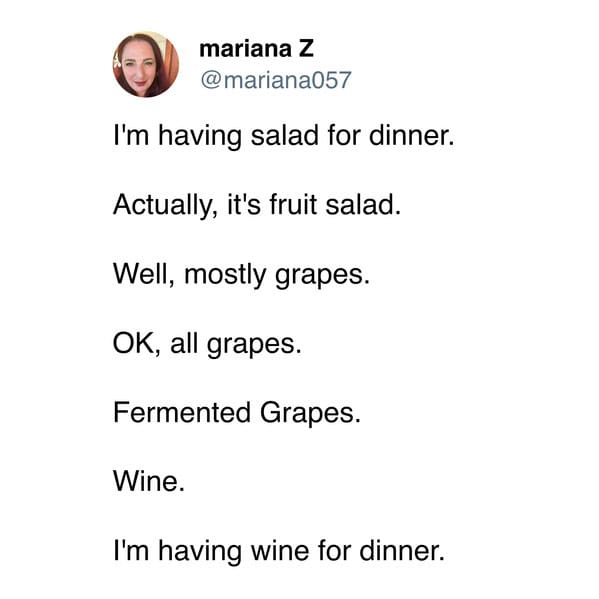The image size is (599, 599).
Task: Click the line "Actually, it's fruit salad."
Action: click(x=257, y=205)
